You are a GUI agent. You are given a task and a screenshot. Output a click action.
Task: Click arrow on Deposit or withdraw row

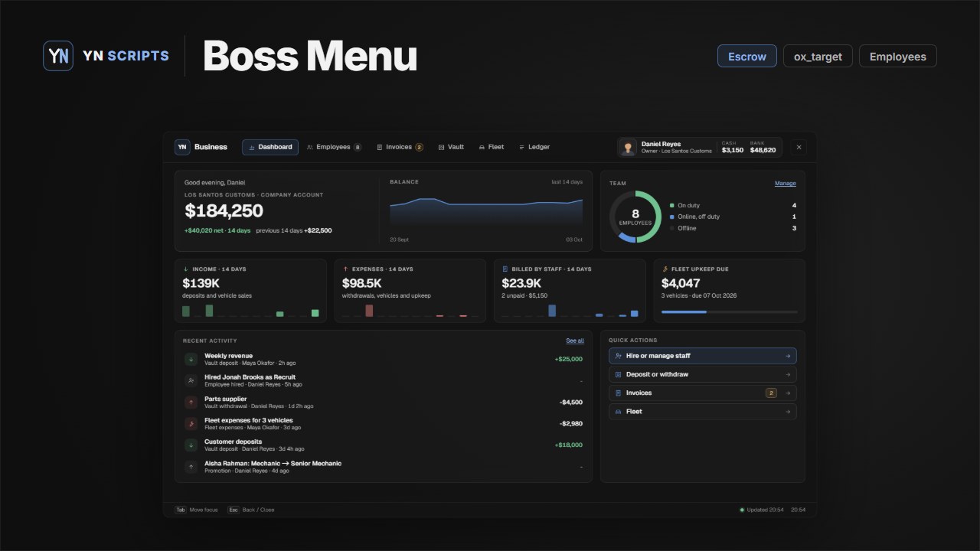click(788, 374)
